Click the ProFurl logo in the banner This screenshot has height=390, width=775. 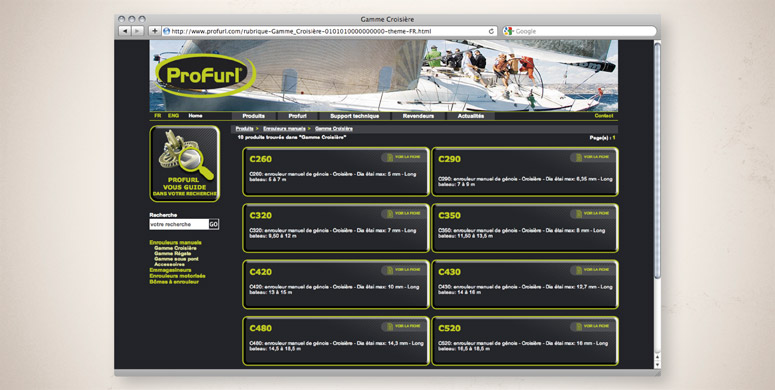(x=205, y=75)
